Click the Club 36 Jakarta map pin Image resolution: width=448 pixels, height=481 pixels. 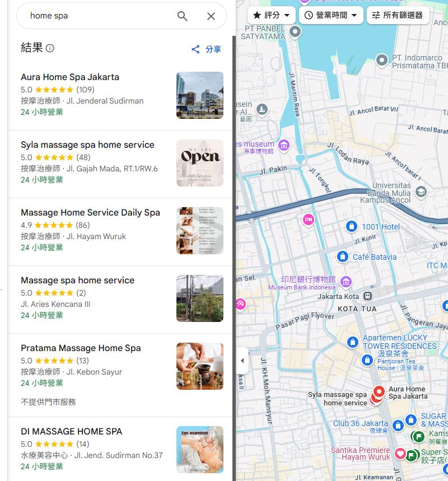coord(398,426)
